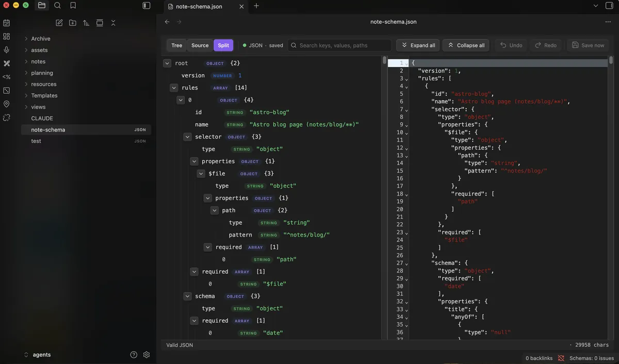Collapse the selector object node
The width and height of the screenshot is (619, 364).
(x=187, y=137)
